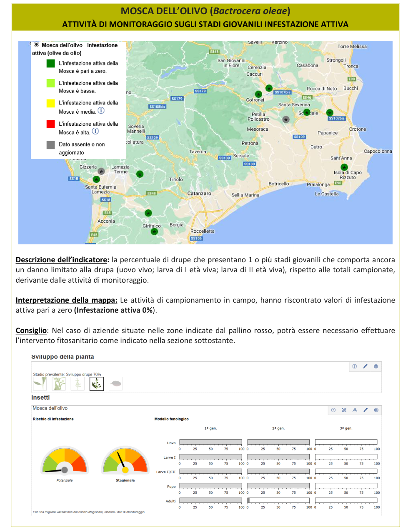
Task: Open help icon in Mosca dell'olivo panel
Action: (x=333, y=410)
